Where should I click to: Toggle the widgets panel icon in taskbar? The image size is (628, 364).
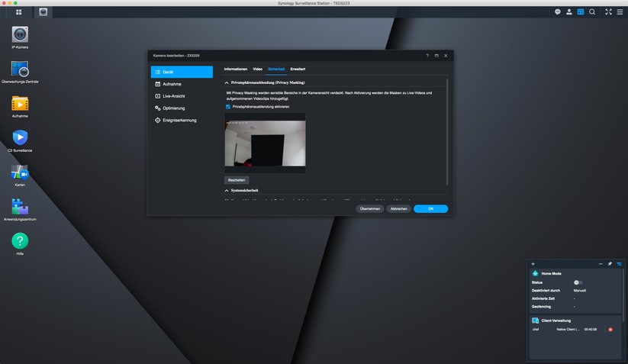pyautogui.click(x=581, y=12)
